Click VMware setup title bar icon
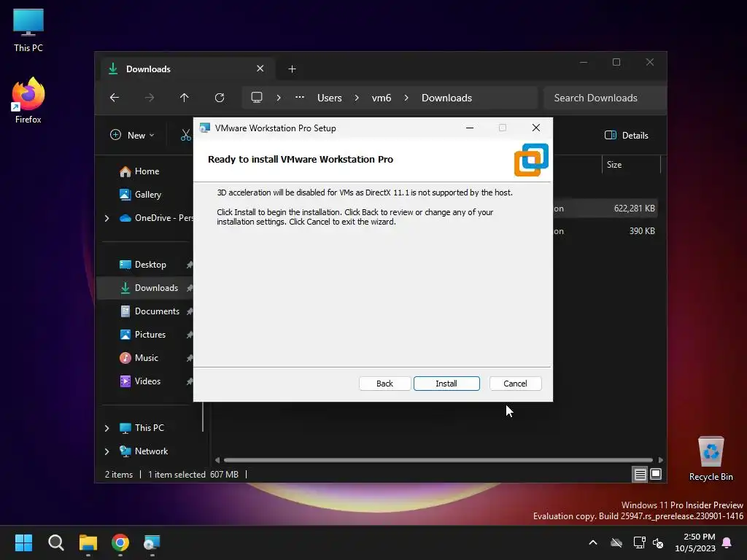Screen dimensions: 747x560 point(205,128)
